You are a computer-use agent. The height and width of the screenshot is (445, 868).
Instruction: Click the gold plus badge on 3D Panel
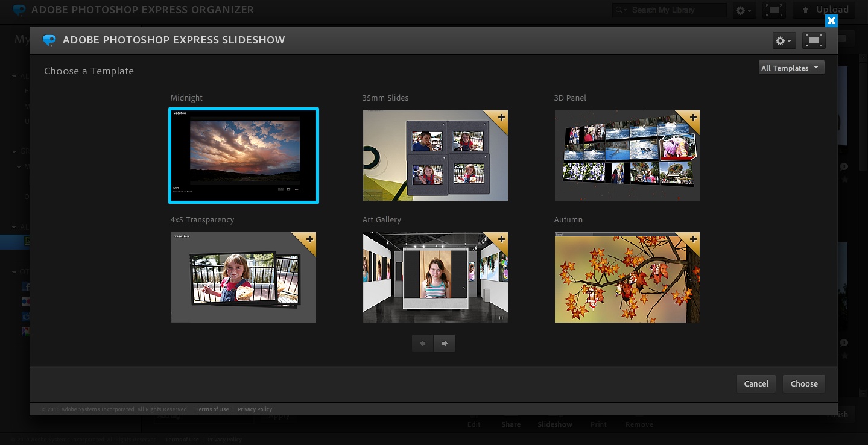692,118
